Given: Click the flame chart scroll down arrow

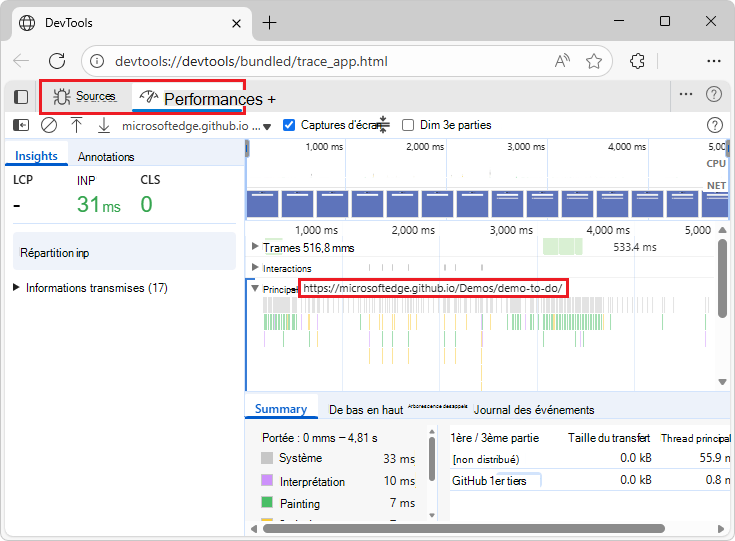Looking at the screenshot, I should (x=722, y=382).
